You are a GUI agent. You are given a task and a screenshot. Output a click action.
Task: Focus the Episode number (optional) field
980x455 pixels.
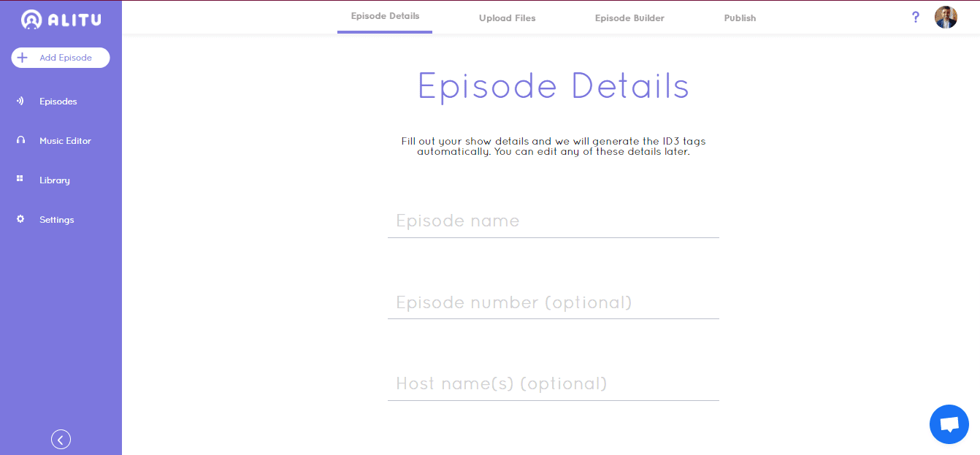[554, 302]
